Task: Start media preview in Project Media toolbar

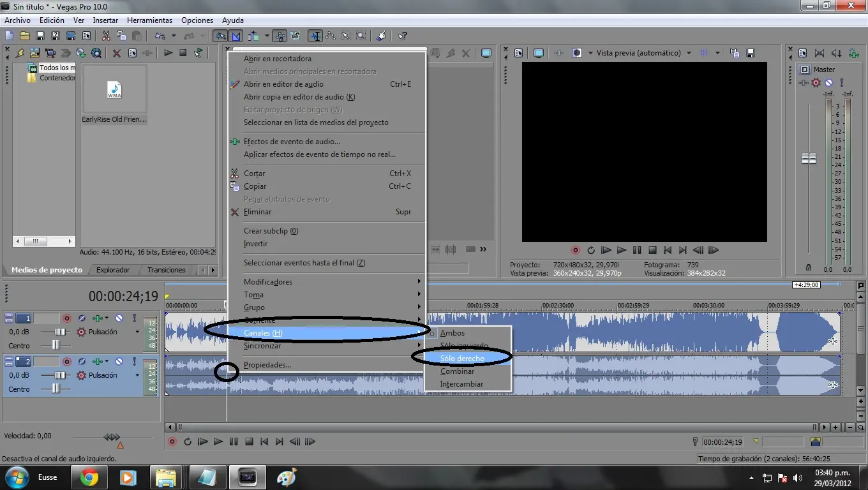Action: pyautogui.click(x=168, y=53)
